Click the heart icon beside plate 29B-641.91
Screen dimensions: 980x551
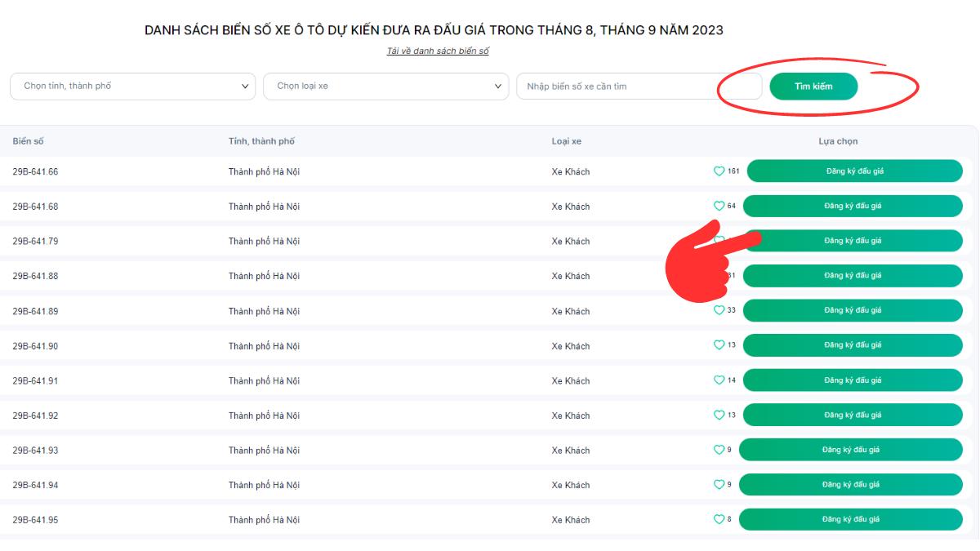719,380
